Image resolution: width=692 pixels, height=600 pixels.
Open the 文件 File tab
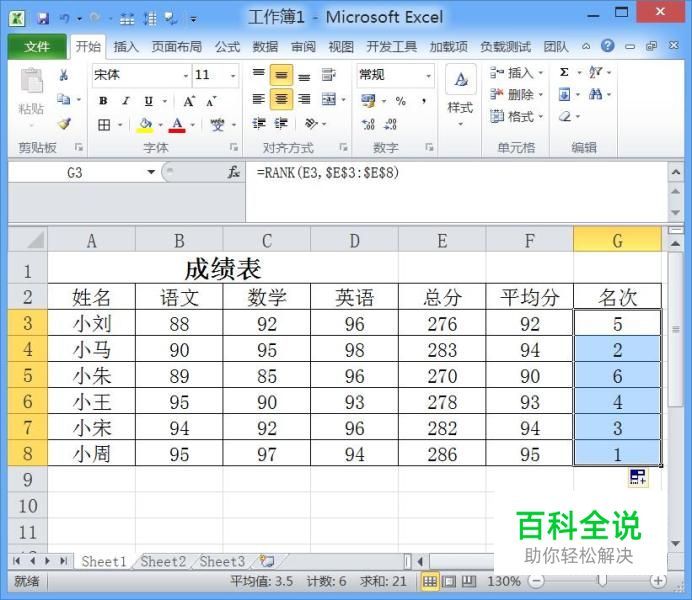click(x=37, y=46)
